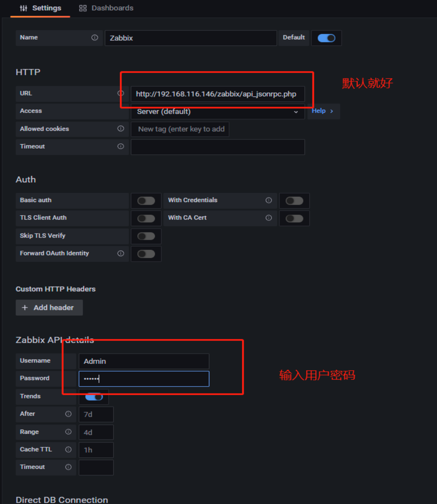Click the HTTP Timeout info icon
The image size is (437, 504).
[121, 146]
